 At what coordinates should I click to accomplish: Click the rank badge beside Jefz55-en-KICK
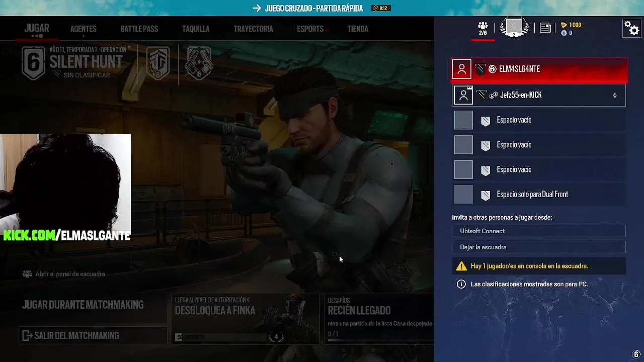(x=482, y=95)
